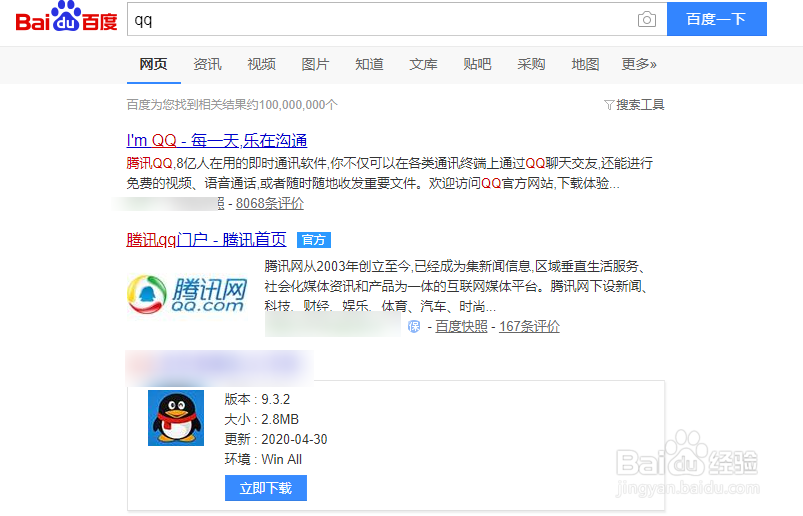Screen dimensions: 803x516
Task: Open the 167条评价 reviews link
Action: (x=530, y=327)
